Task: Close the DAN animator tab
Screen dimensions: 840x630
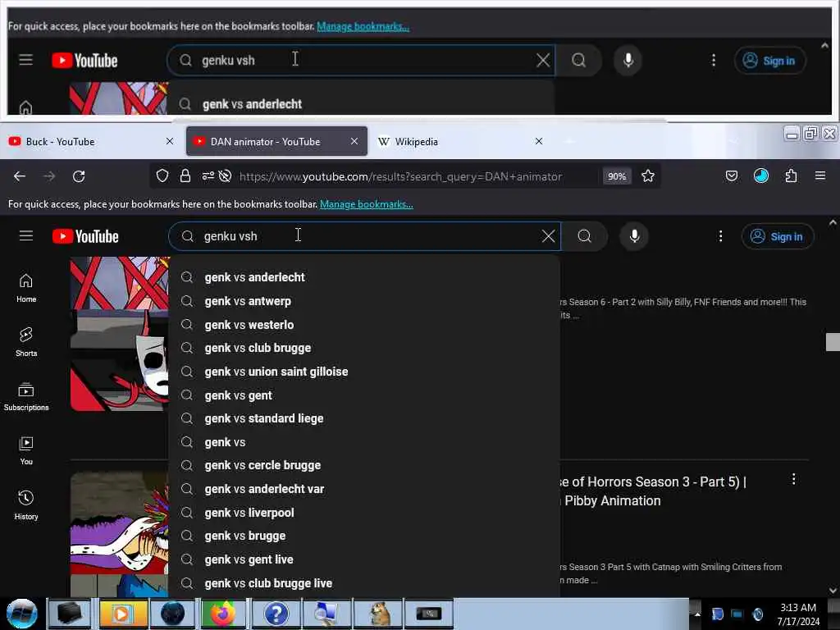Action: 354,141
